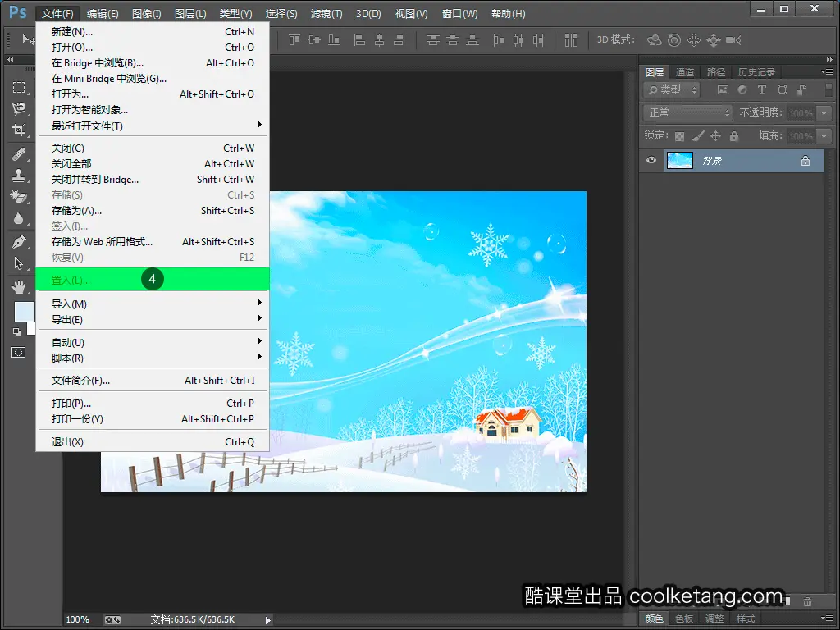Select the Blur droplet tool
This screenshot has height=630, width=840.
pyautogui.click(x=20, y=218)
